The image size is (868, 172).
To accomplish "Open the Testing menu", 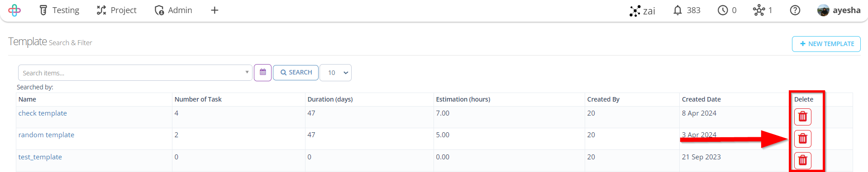I will [x=59, y=10].
